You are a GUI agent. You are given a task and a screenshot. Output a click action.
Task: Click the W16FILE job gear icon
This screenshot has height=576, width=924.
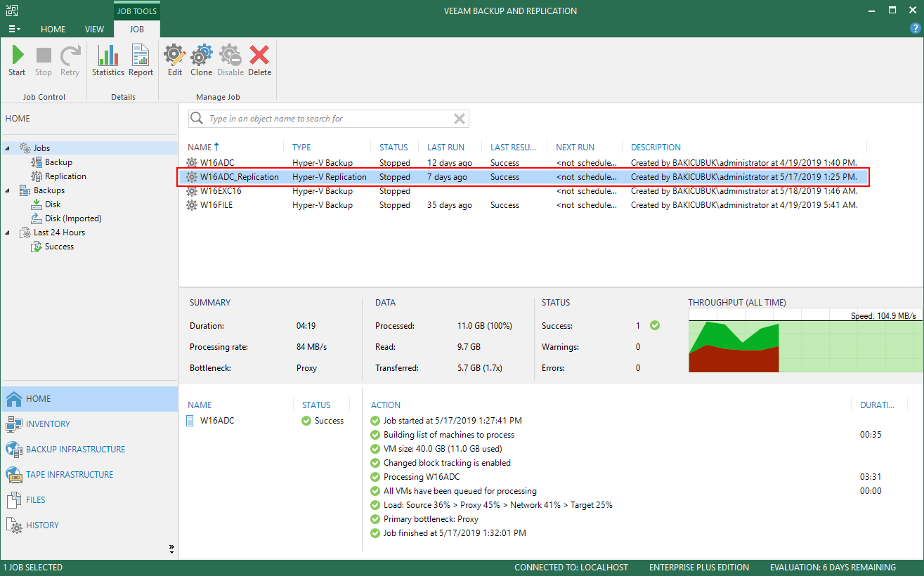(x=192, y=205)
